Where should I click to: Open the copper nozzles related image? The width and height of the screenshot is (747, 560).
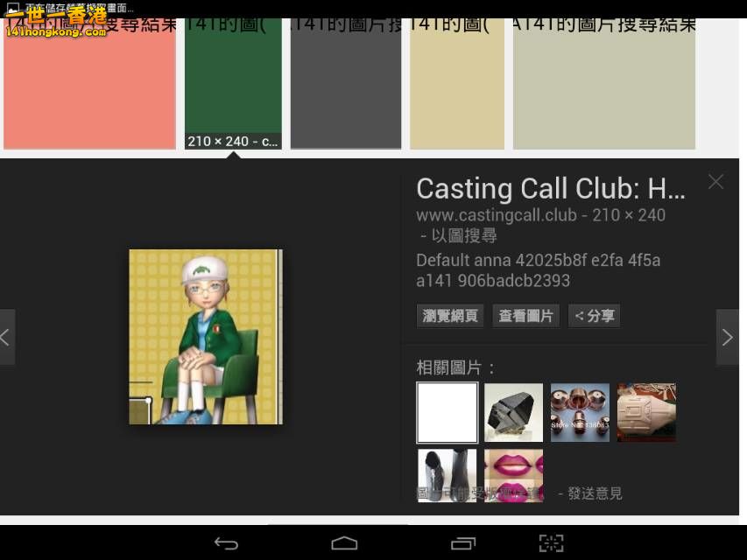(581, 412)
